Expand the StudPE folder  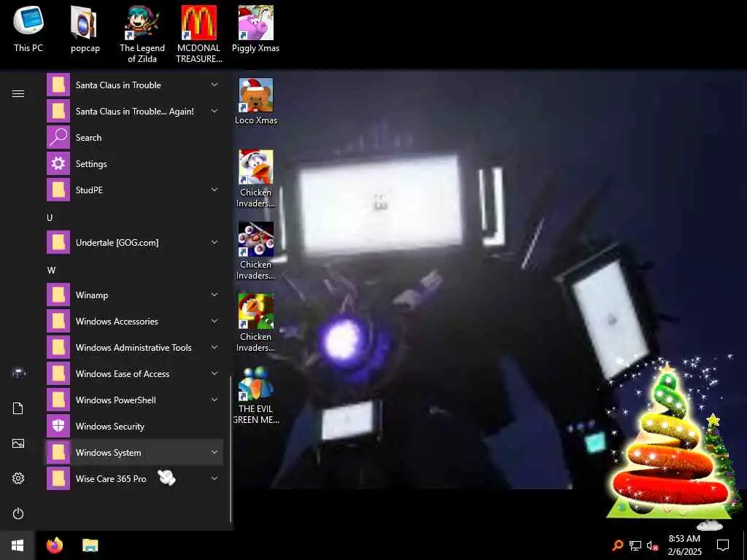coord(135,190)
